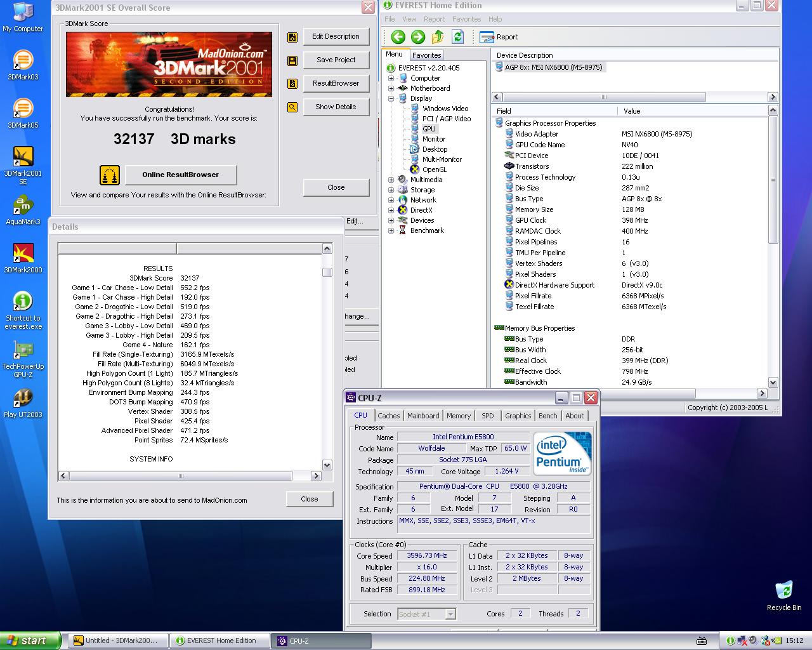Screen dimensions: 812x650
Task: Click the EVEREST up-level toolbar icon
Action: [x=438, y=37]
